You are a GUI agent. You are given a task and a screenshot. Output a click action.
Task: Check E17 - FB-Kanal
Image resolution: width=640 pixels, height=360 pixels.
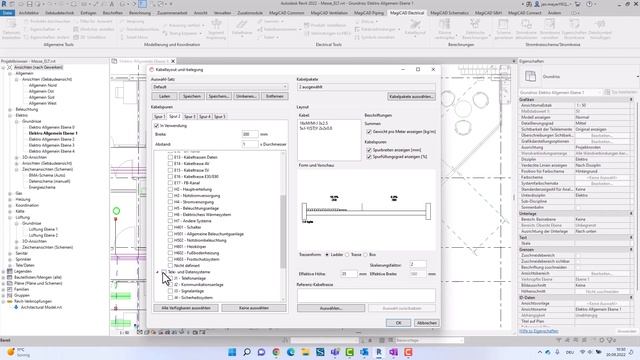170,183
